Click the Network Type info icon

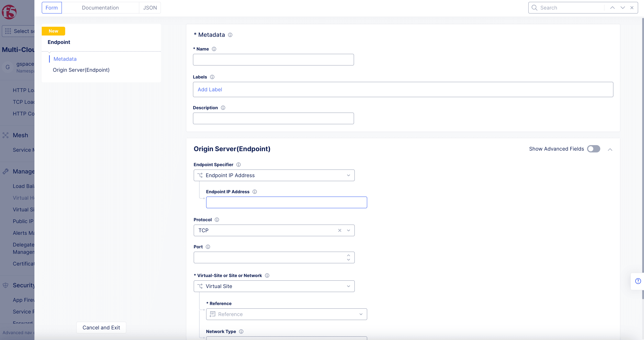tap(241, 332)
